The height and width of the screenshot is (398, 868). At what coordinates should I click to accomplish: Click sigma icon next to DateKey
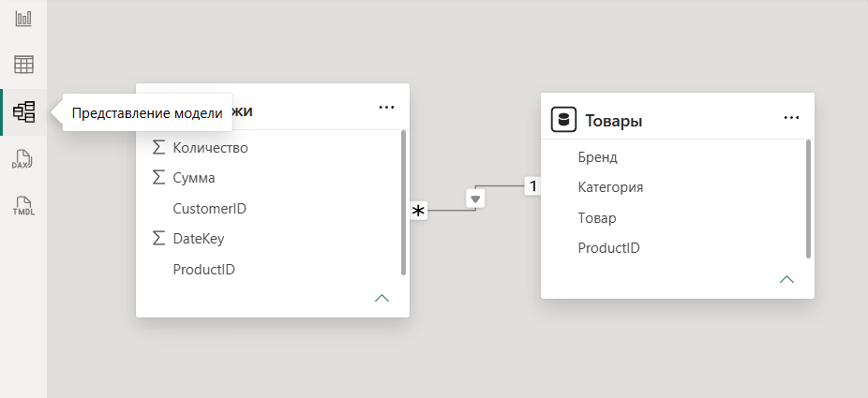[x=158, y=238]
